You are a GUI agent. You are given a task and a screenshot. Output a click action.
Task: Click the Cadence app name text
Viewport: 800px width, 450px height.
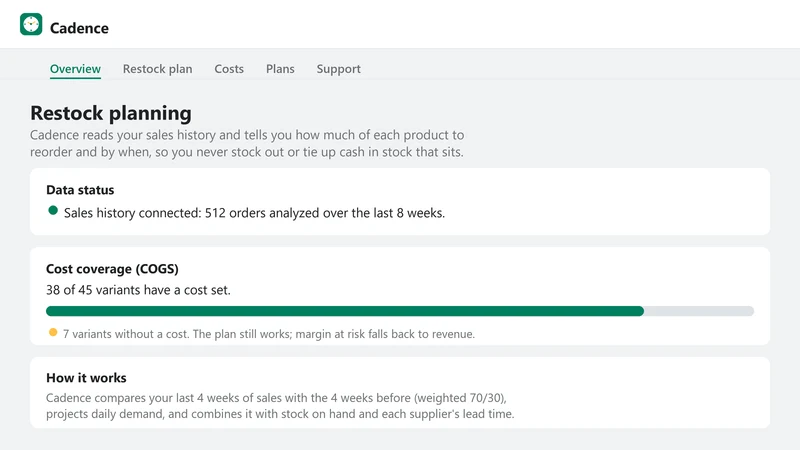pyautogui.click(x=79, y=28)
